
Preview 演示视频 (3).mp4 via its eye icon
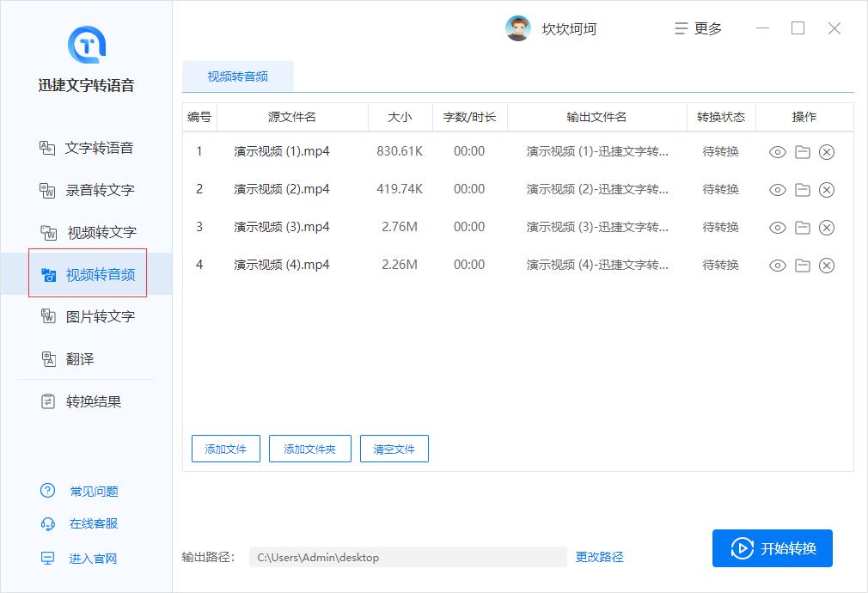click(x=777, y=228)
